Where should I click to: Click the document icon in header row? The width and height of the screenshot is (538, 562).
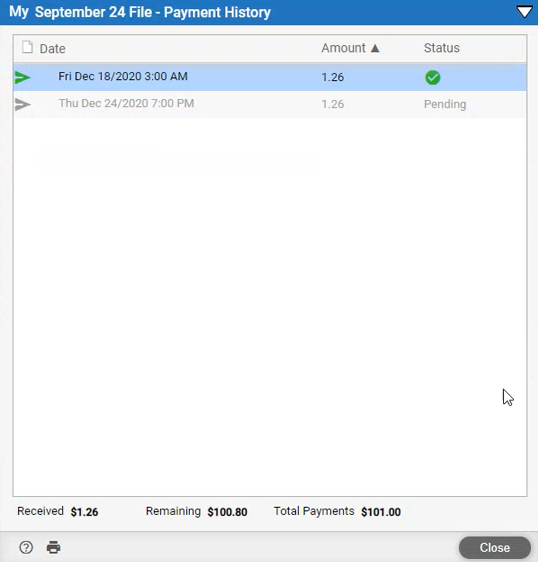coord(27,47)
